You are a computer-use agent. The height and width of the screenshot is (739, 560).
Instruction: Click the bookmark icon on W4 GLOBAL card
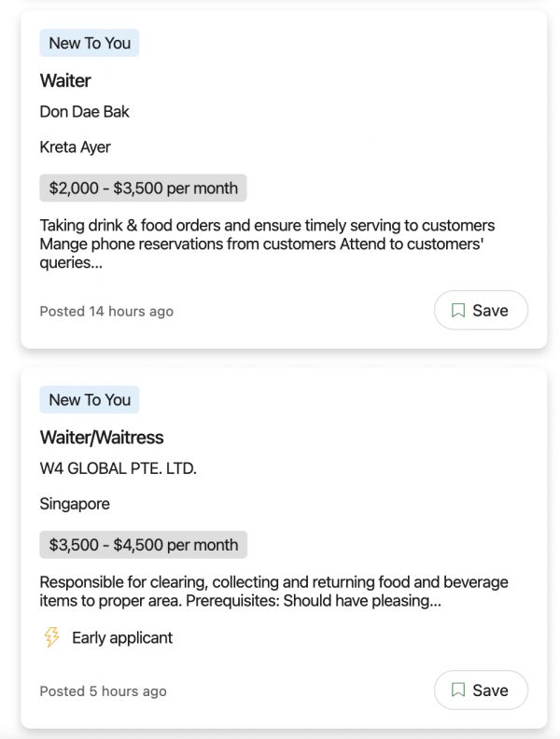[458, 690]
